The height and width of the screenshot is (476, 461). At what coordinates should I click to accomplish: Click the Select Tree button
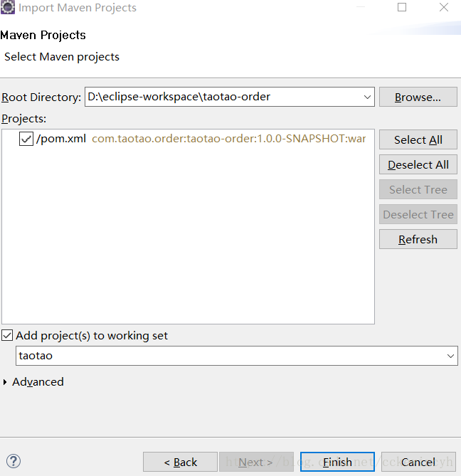point(418,189)
